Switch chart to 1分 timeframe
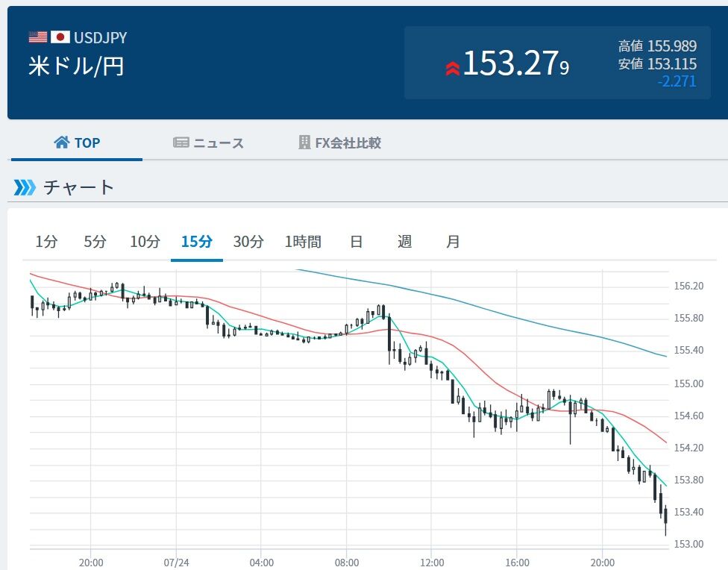This screenshot has height=570, width=728. [46, 242]
